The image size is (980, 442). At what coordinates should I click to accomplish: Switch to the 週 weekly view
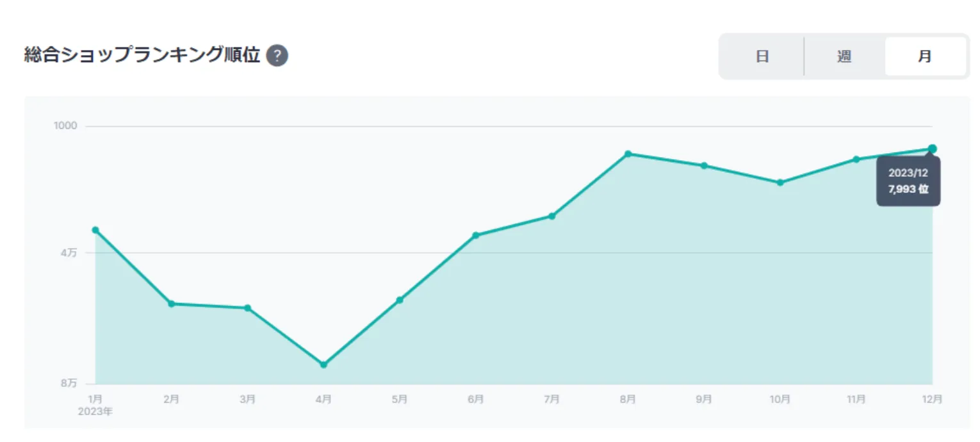click(844, 56)
